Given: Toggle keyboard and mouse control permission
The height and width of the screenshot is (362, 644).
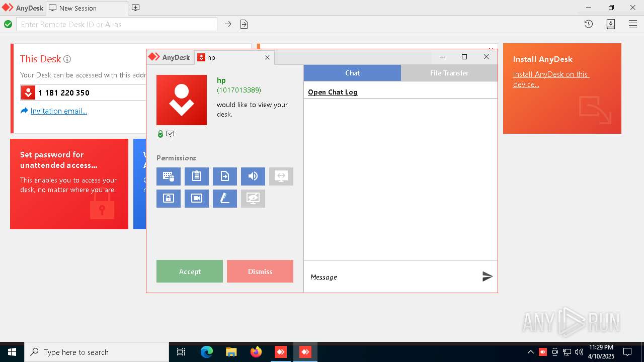Looking at the screenshot, I should tap(169, 176).
